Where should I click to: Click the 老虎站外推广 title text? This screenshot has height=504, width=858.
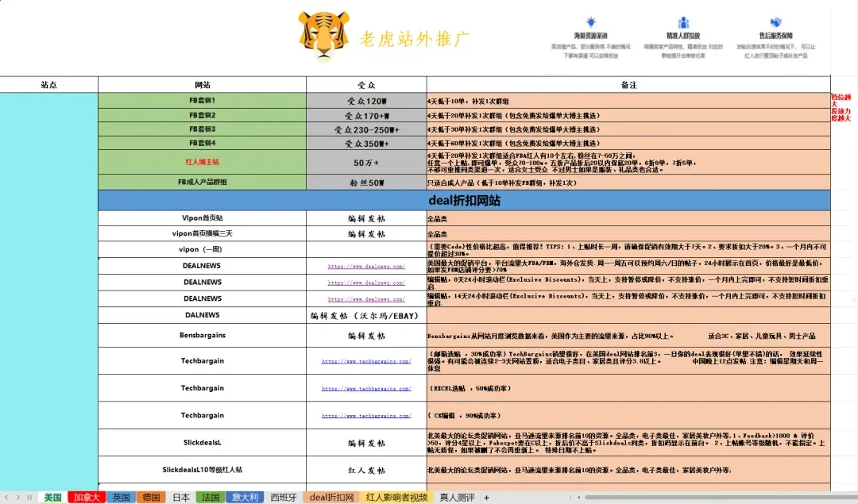[414, 39]
